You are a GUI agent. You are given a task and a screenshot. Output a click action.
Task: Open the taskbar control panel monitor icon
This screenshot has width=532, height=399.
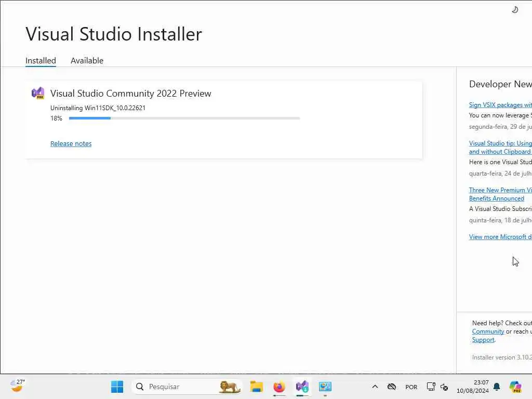pyautogui.click(x=325, y=387)
